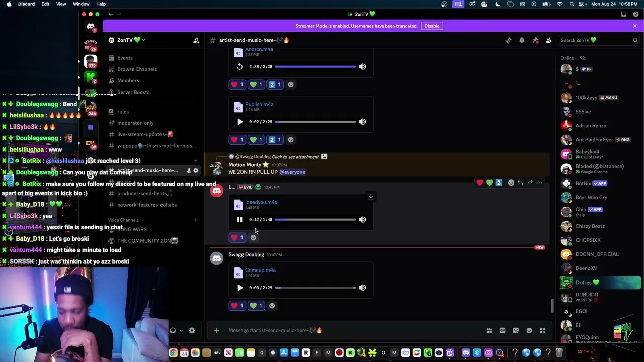This screenshot has width=644, height=362.
Task: Click Forward arrow in message hover toolbar
Action: (x=530, y=183)
